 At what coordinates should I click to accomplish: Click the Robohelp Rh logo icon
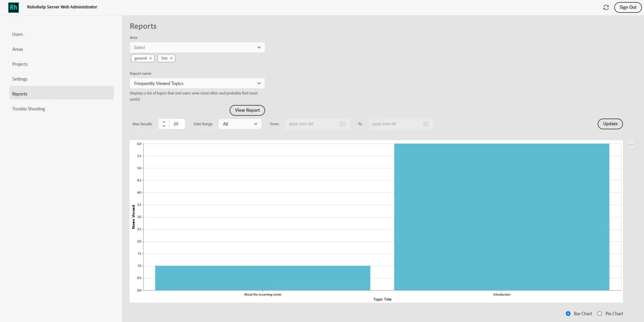pos(13,7)
